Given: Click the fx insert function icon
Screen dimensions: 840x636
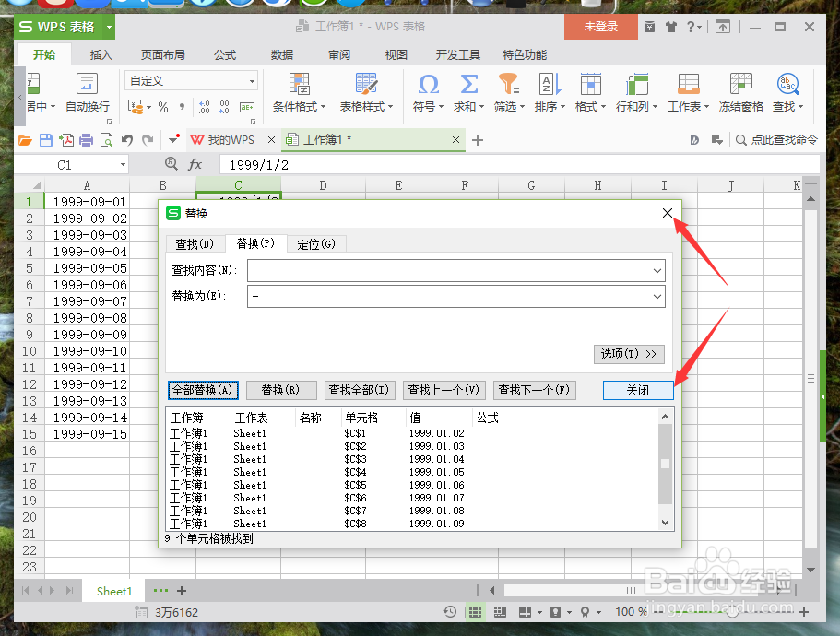Looking at the screenshot, I should click(195, 164).
